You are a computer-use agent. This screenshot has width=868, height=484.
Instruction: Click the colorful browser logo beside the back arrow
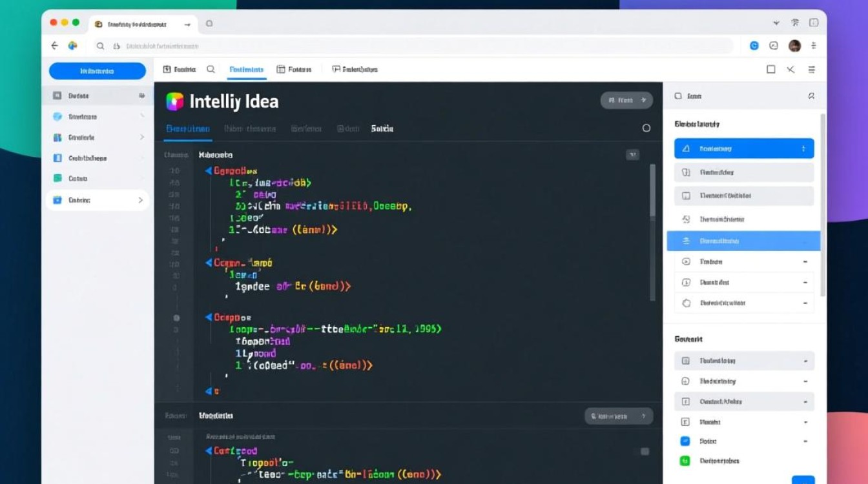[x=73, y=46]
